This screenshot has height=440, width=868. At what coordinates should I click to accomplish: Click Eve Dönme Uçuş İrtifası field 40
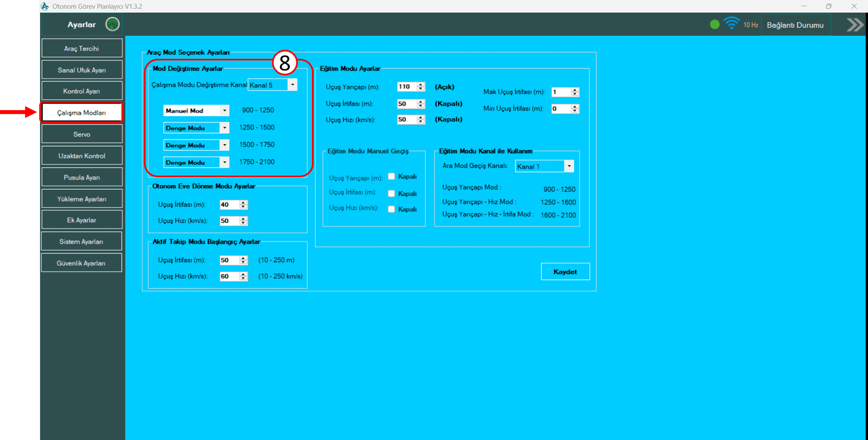point(229,205)
